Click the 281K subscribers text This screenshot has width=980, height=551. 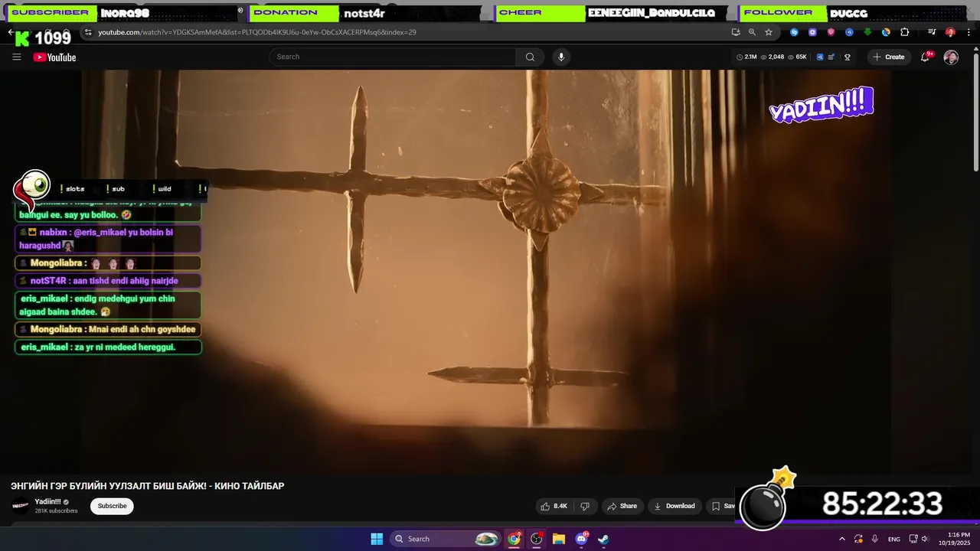(x=56, y=511)
